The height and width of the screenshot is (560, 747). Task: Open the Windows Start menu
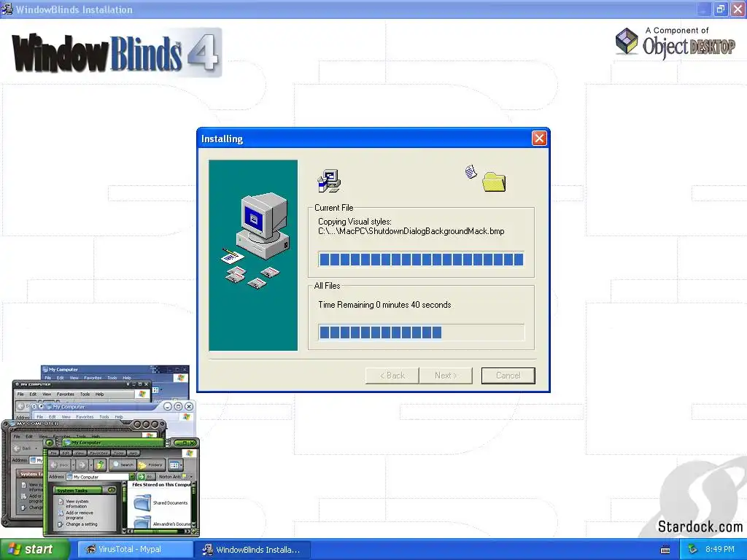click(x=35, y=550)
